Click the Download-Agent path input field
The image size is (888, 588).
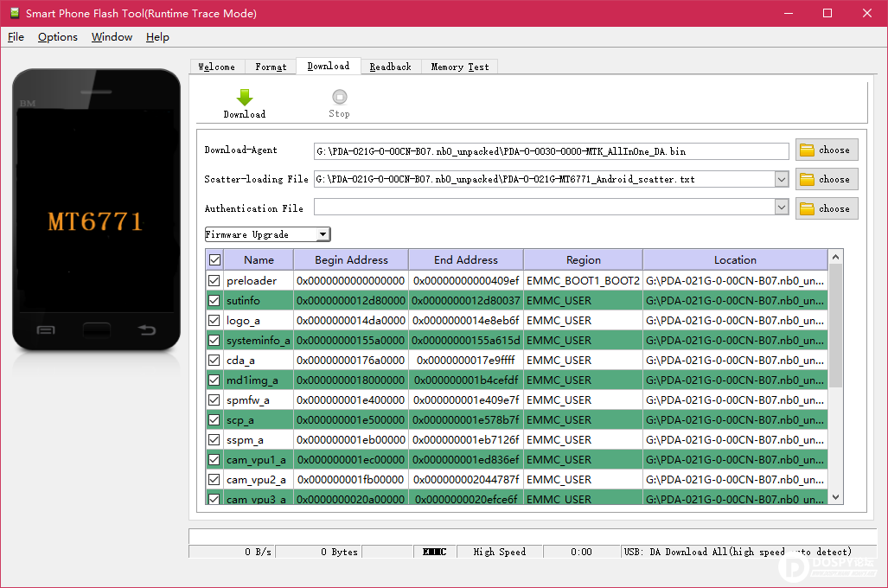tap(551, 150)
